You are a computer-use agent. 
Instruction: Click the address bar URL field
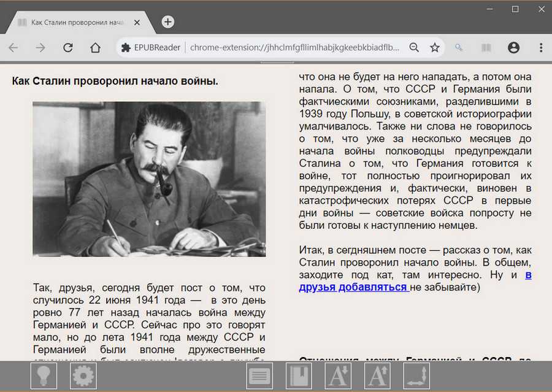[x=294, y=47]
